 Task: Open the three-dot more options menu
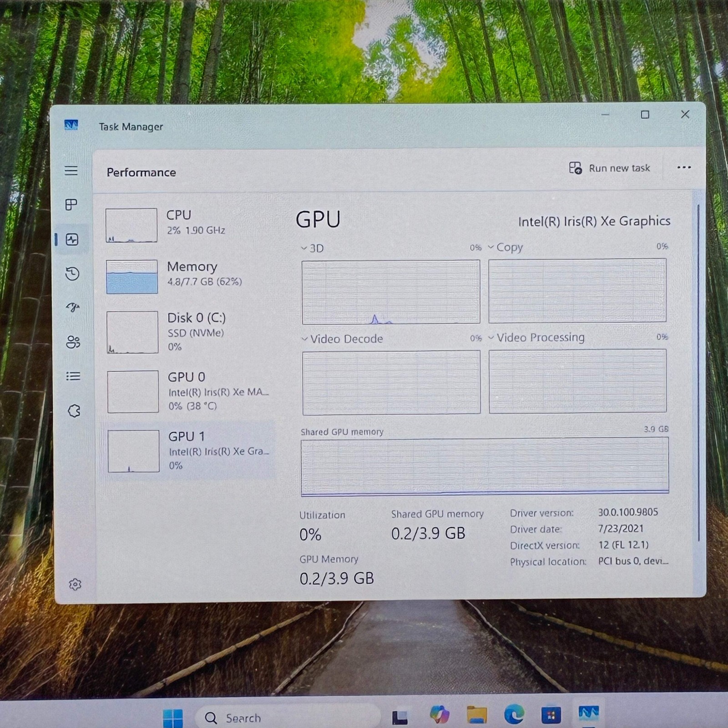click(684, 167)
